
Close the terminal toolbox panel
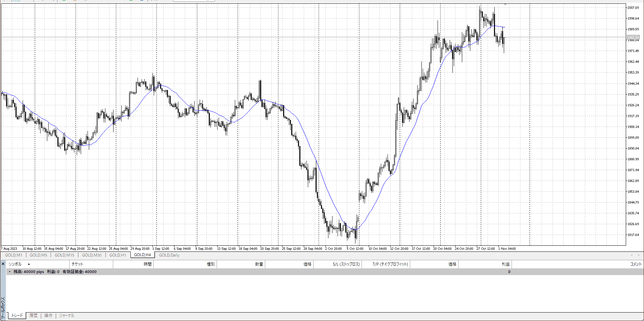3,264
